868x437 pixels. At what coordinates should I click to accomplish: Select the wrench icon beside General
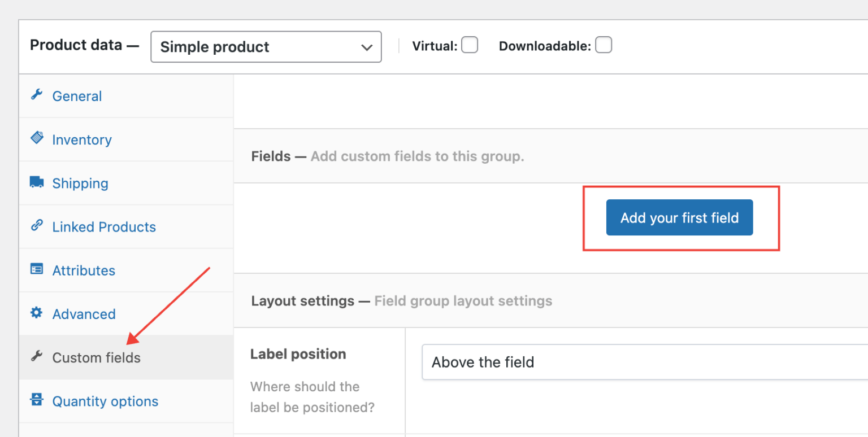(x=37, y=95)
